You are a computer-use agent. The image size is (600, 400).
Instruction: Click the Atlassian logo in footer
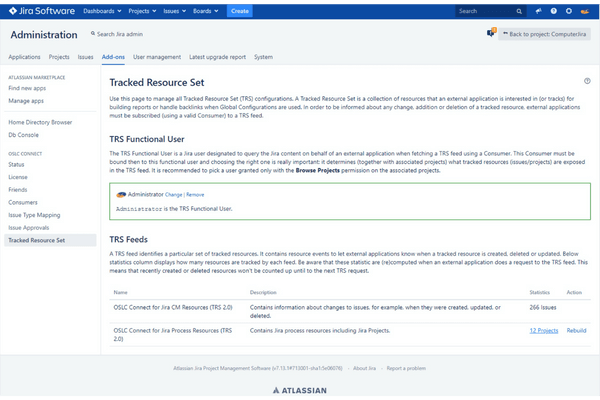tap(300, 390)
